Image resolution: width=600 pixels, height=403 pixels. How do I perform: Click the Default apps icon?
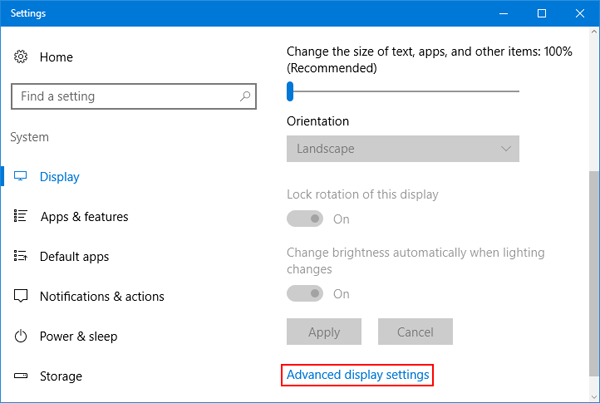[21, 256]
